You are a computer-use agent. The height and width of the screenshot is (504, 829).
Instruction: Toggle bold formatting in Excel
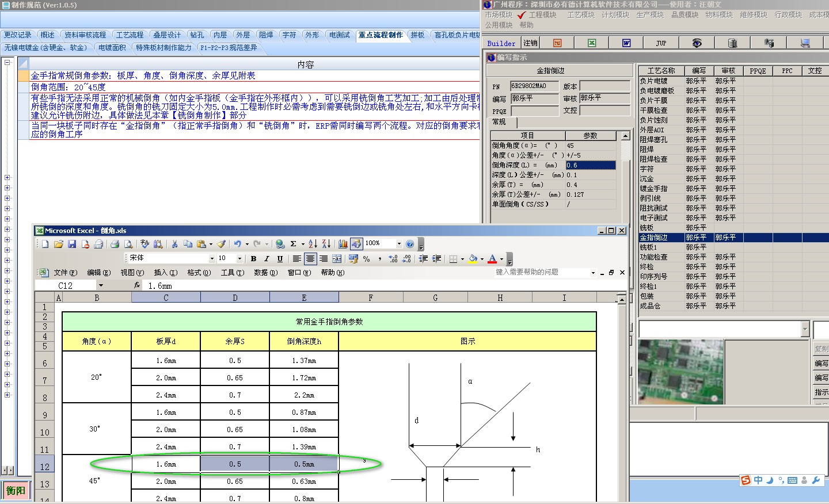tap(253, 259)
